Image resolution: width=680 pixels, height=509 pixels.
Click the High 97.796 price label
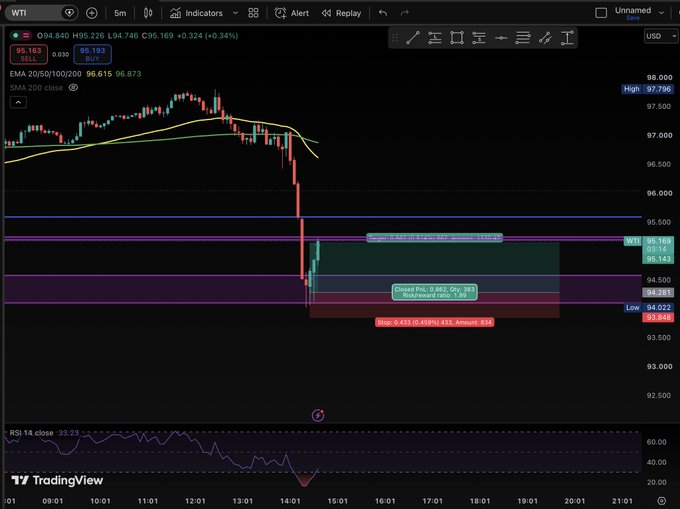click(647, 89)
